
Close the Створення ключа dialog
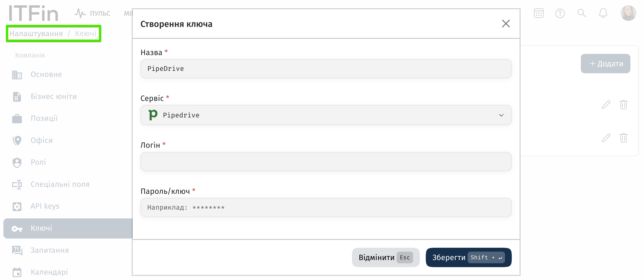click(506, 24)
